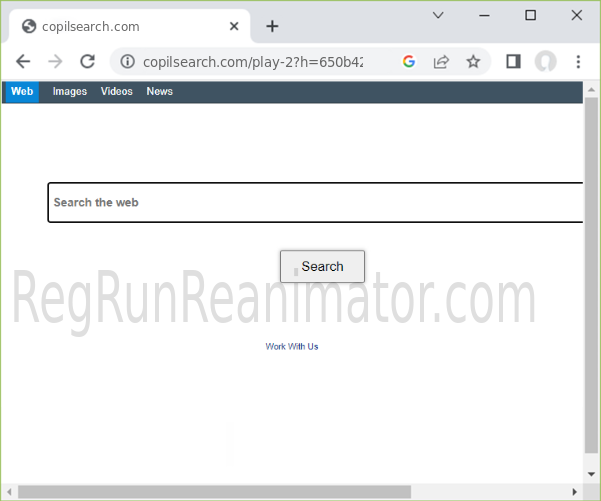Follow the Work With Us link
Screen dimensions: 601x501
[292, 346]
